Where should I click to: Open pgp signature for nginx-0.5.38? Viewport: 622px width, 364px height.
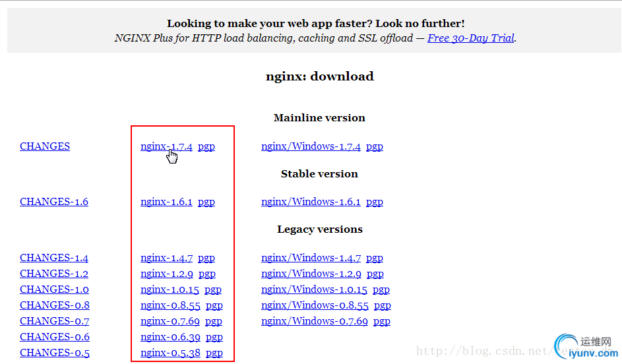pyautogui.click(x=214, y=353)
